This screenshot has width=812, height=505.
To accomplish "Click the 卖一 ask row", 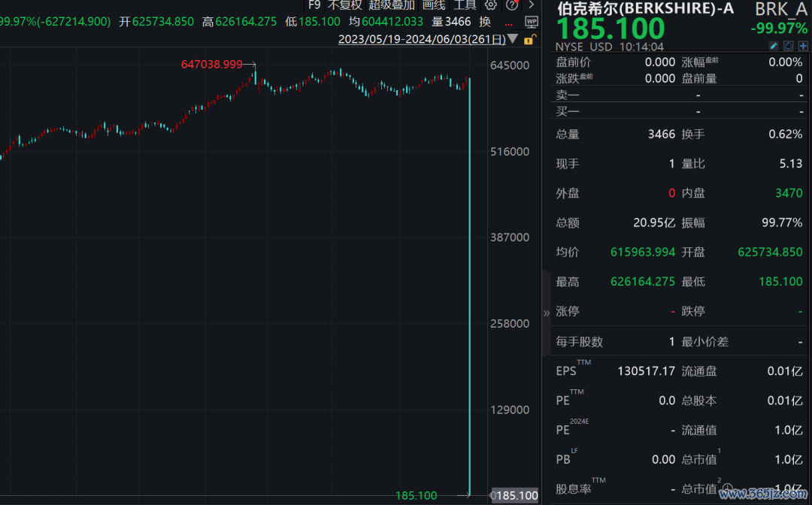I will click(x=680, y=95).
